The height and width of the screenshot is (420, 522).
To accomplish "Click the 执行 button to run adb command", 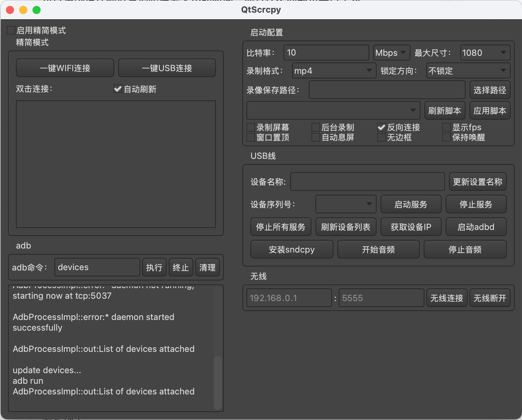I will [x=154, y=267].
